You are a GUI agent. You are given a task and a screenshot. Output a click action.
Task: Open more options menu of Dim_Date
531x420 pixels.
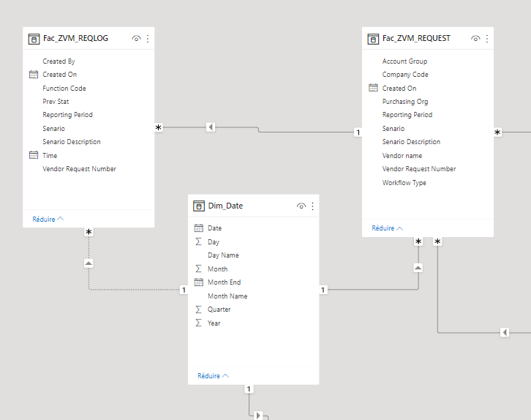point(312,206)
